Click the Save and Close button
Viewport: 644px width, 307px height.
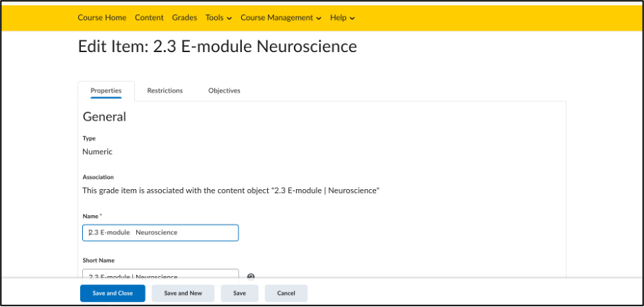pos(112,293)
